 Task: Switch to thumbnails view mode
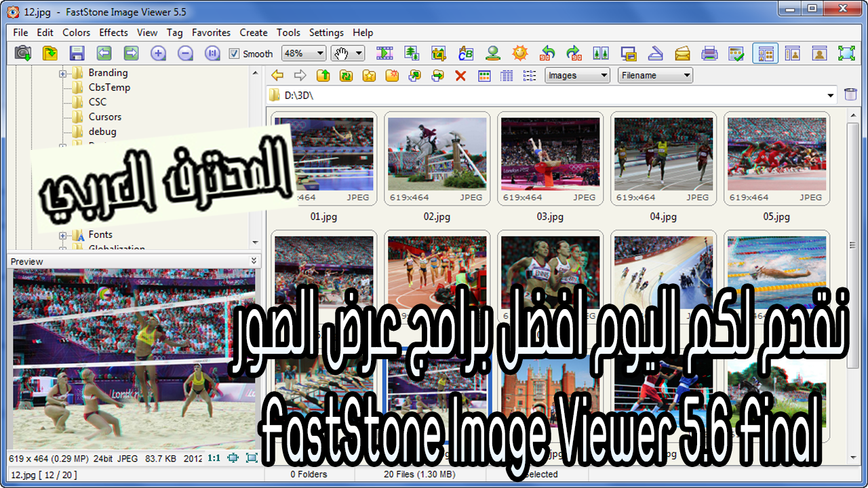click(x=484, y=75)
